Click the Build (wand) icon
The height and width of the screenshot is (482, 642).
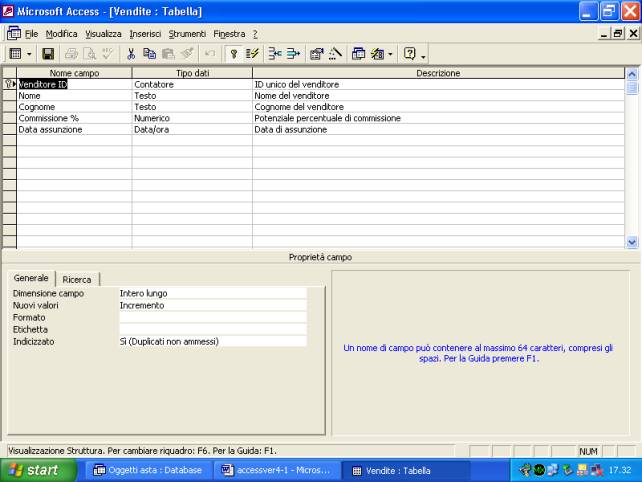click(335, 54)
